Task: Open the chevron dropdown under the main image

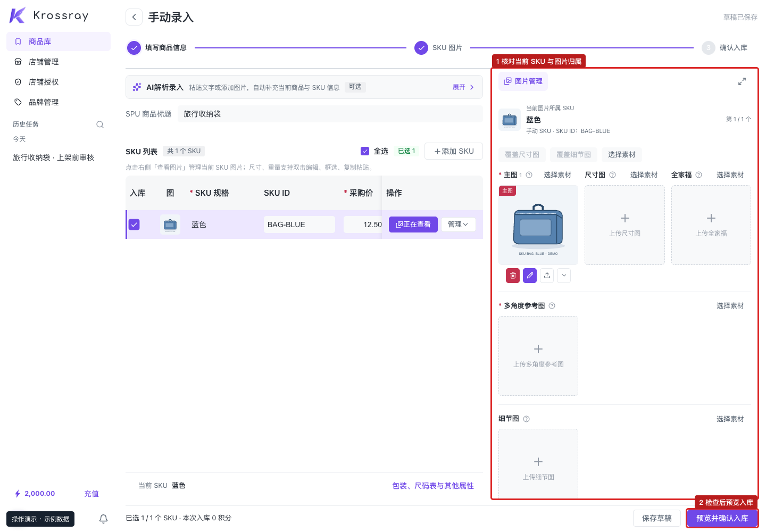Action: click(x=564, y=276)
